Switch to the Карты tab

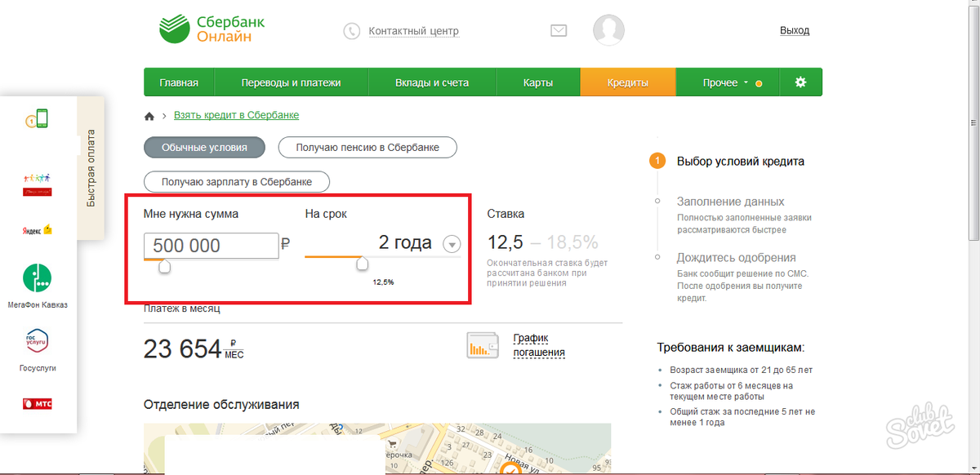(x=538, y=82)
